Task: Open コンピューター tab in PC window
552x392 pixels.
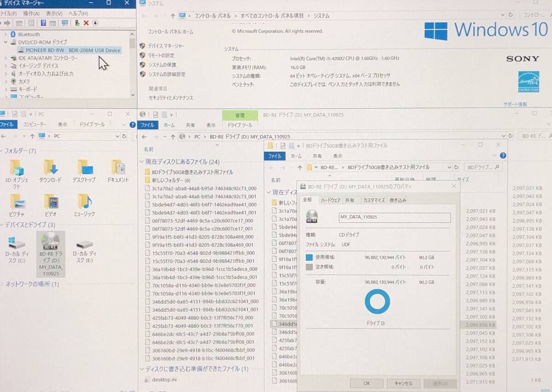Action: point(34,125)
